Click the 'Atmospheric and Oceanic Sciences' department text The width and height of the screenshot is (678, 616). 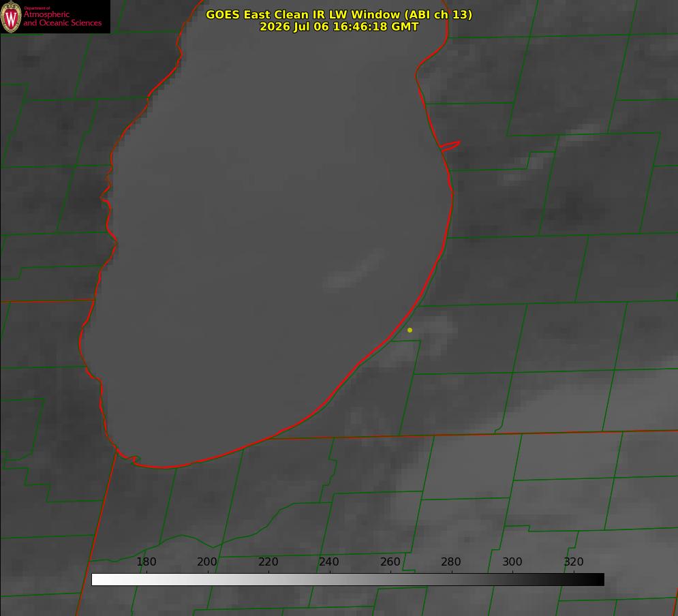62,18
